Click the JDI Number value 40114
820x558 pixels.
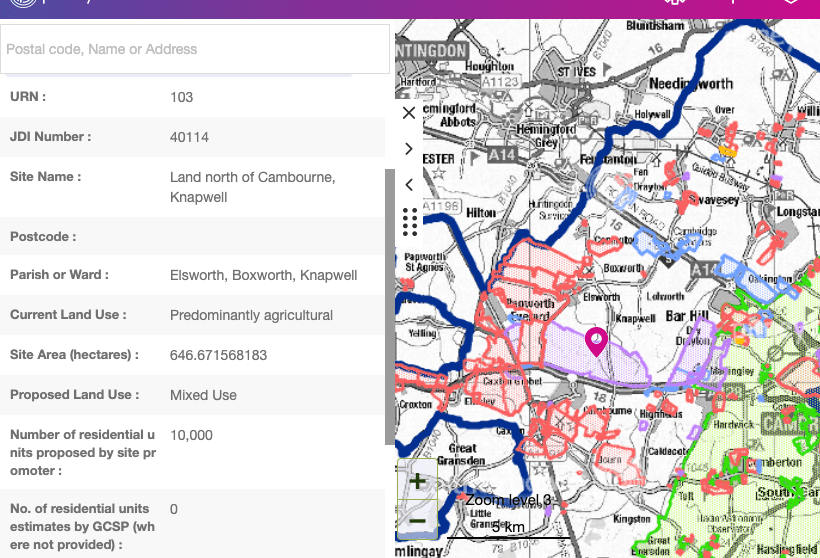[x=189, y=137]
